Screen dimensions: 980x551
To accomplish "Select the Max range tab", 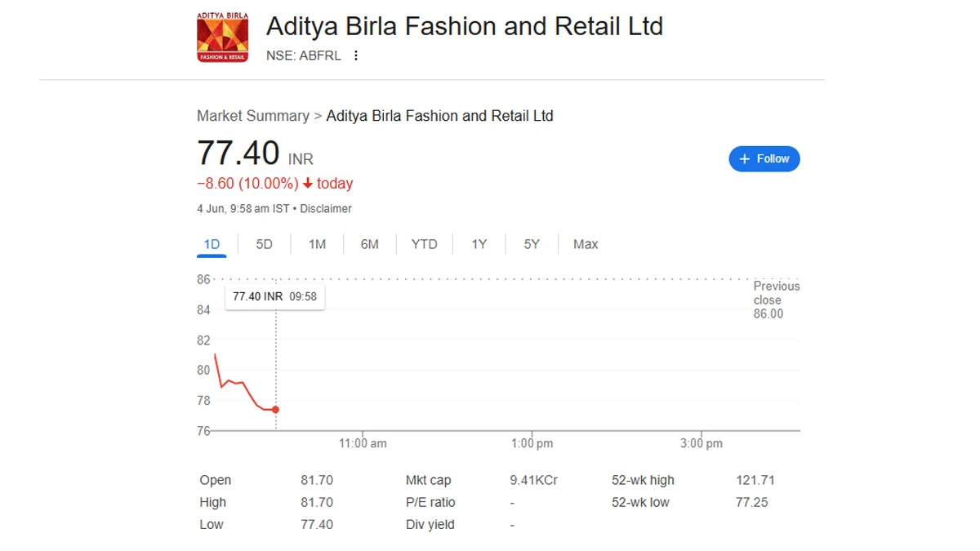I will tap(586, 244).
